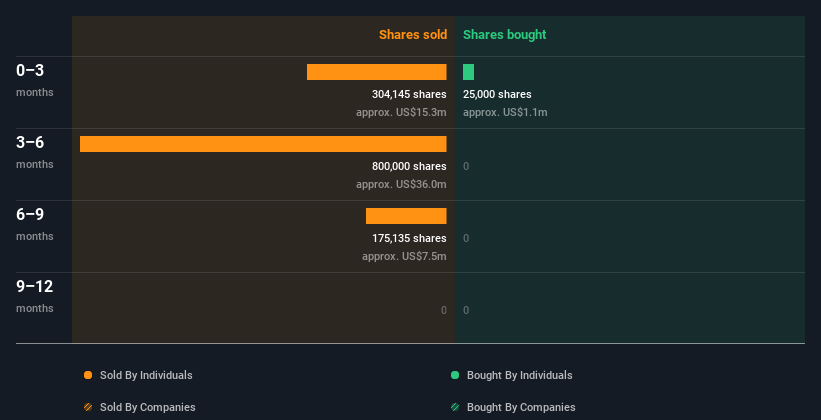Click the striped Bought By Companies legend icon

455,407
